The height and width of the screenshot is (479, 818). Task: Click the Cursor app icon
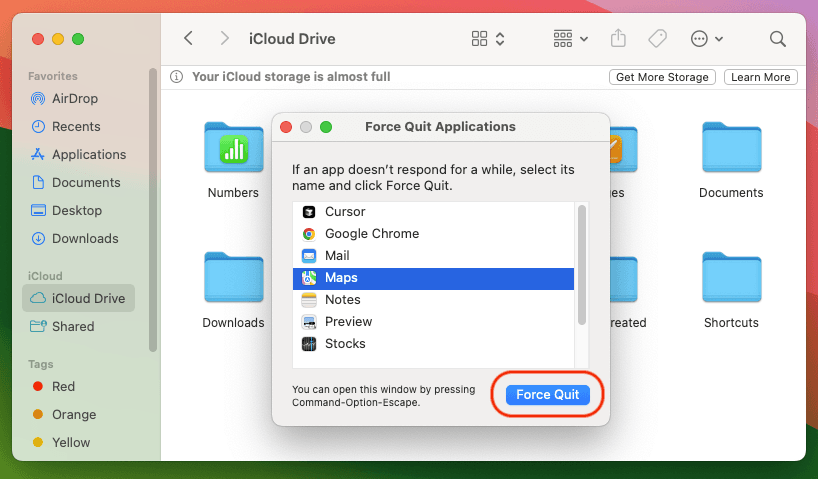pyautogui.click(x=309, y=212)
